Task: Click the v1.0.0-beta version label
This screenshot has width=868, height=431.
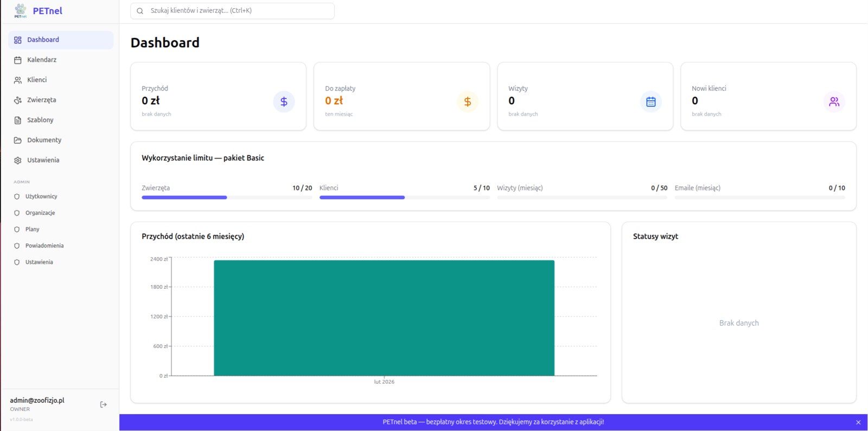Action: pyautogui.click(x=21, y=420)
